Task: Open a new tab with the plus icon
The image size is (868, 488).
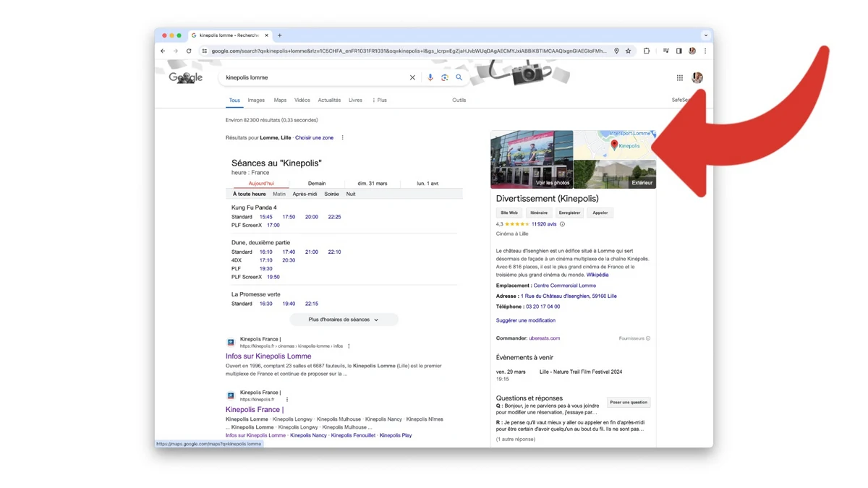Action: click(280, 35)
